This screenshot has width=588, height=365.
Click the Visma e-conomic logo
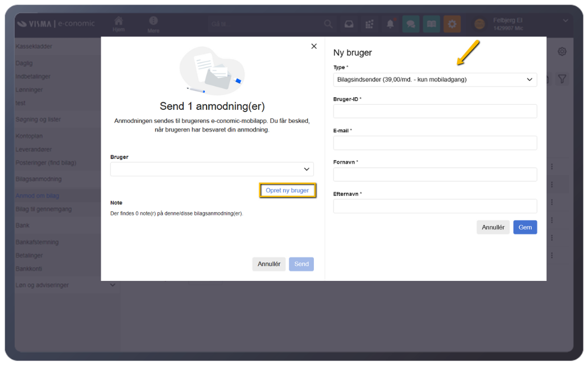[x=56, y=24]
